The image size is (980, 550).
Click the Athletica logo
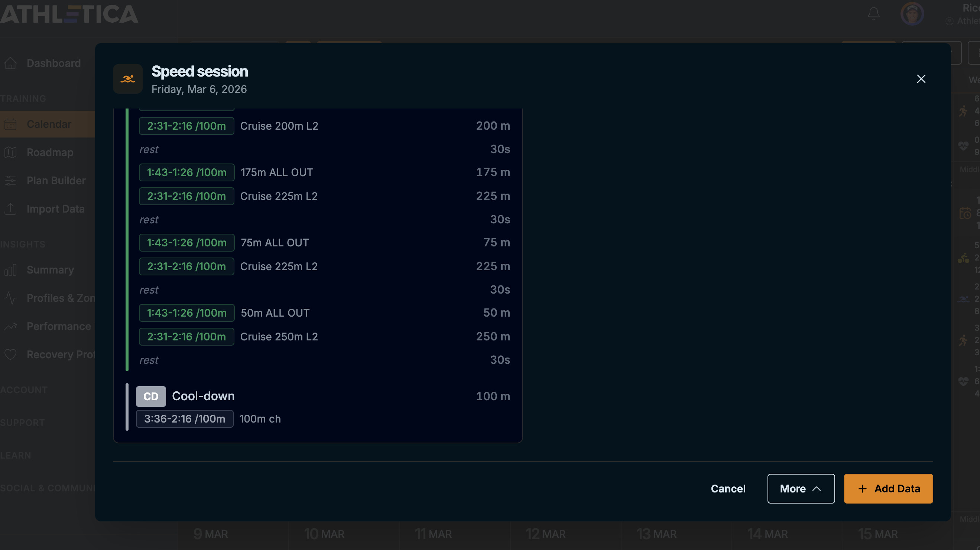pyautogui.click(x=69, y=14)
